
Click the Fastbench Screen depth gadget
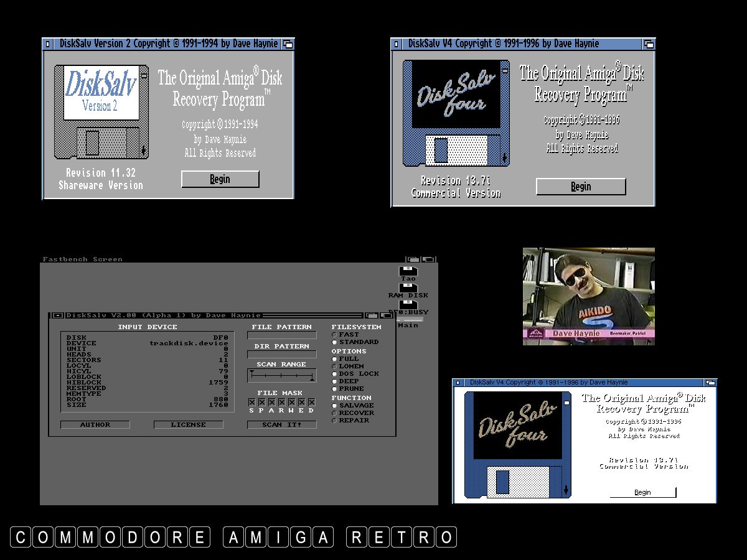(428, 259)
